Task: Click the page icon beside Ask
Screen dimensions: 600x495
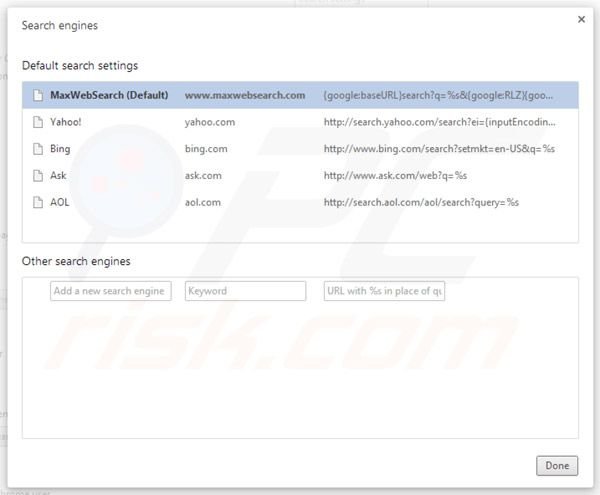Action: [38, 175]
